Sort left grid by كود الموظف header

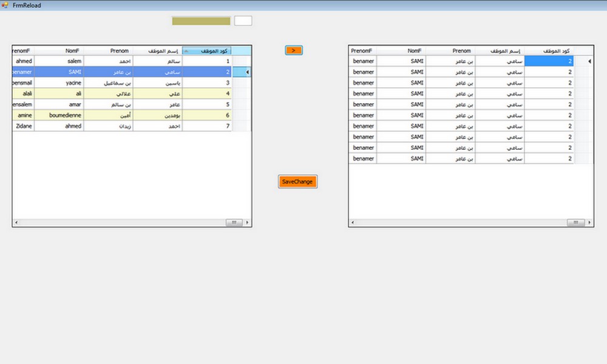point(206,51)
